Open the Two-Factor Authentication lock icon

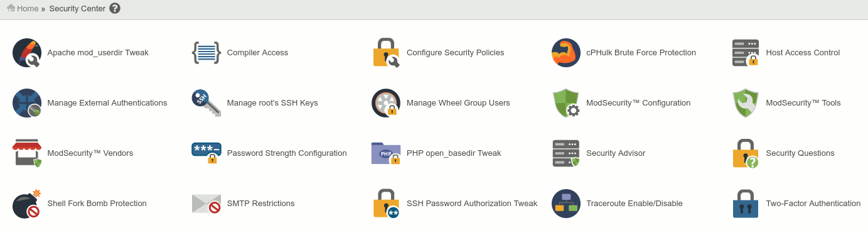pyautogui.click(x=745, y=204)
